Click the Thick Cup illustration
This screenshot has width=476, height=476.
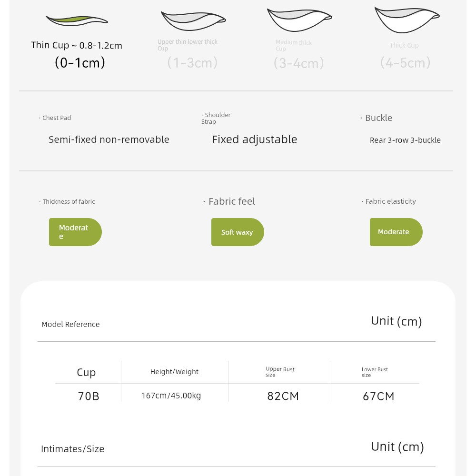(407, 20)
